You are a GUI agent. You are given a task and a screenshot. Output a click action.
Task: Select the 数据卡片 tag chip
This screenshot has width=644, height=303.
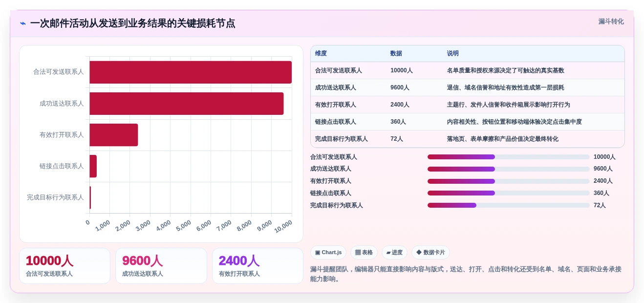(x=430, y=253)
